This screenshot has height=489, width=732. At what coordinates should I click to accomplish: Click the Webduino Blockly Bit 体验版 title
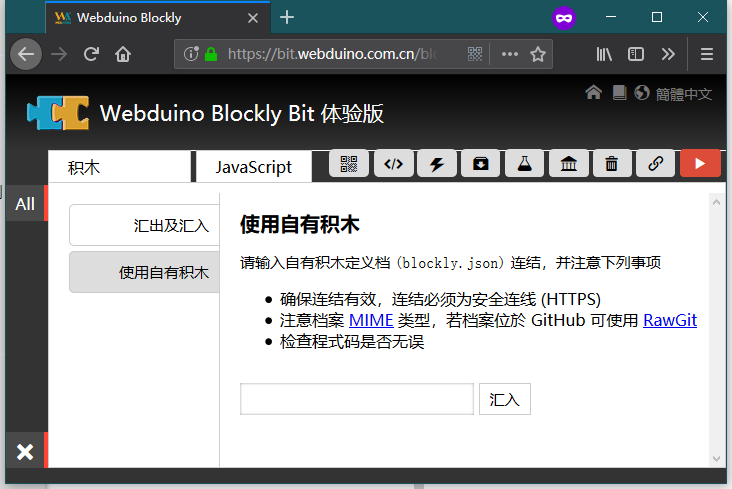point(242,113)
